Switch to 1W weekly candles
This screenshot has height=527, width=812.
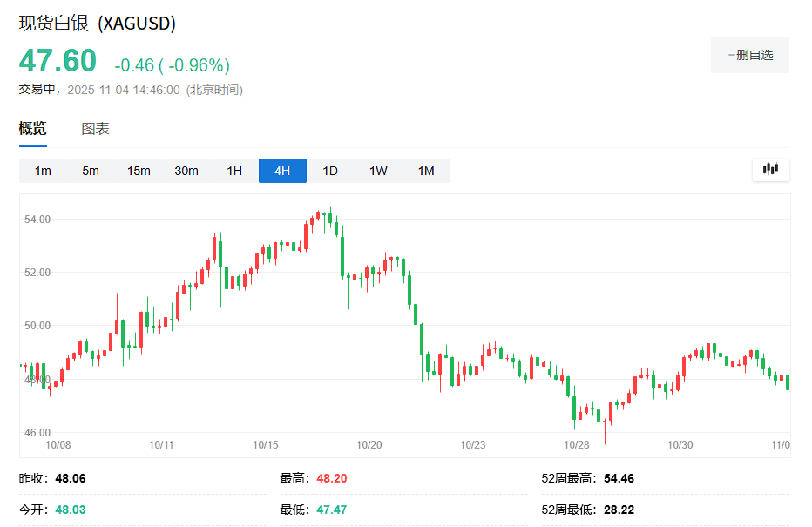click(x=378, y=171)
